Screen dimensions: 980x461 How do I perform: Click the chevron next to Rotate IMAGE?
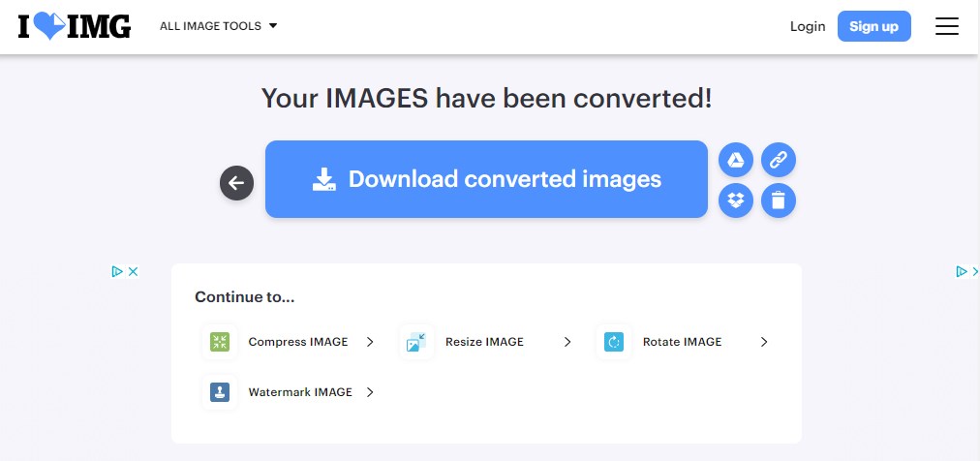764,342
